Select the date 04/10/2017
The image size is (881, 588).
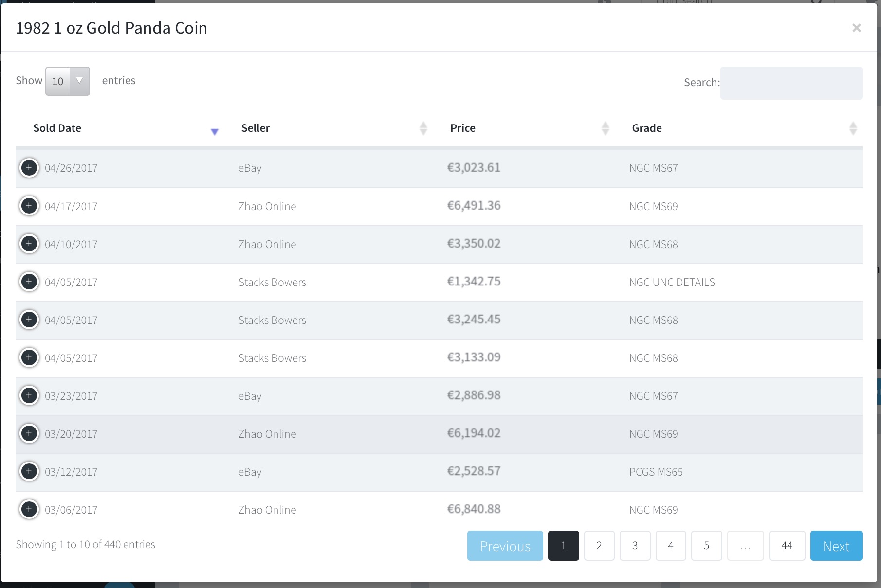(x=71, y=244)
